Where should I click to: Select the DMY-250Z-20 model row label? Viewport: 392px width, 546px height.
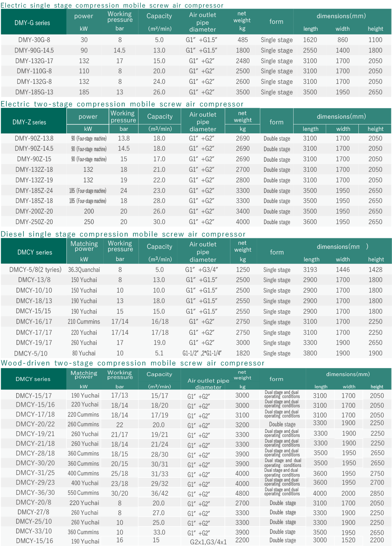click(34, 222)
